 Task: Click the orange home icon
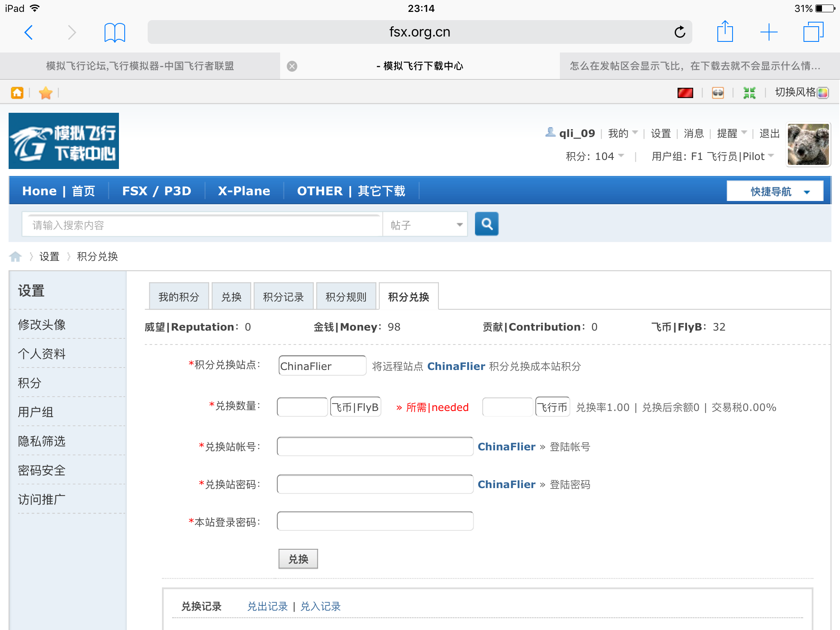(17, 93)
